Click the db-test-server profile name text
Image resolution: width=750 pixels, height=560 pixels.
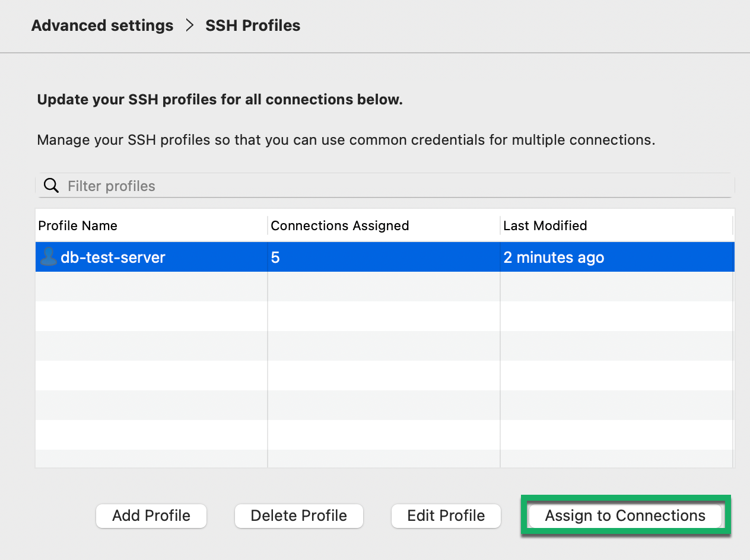114,257
